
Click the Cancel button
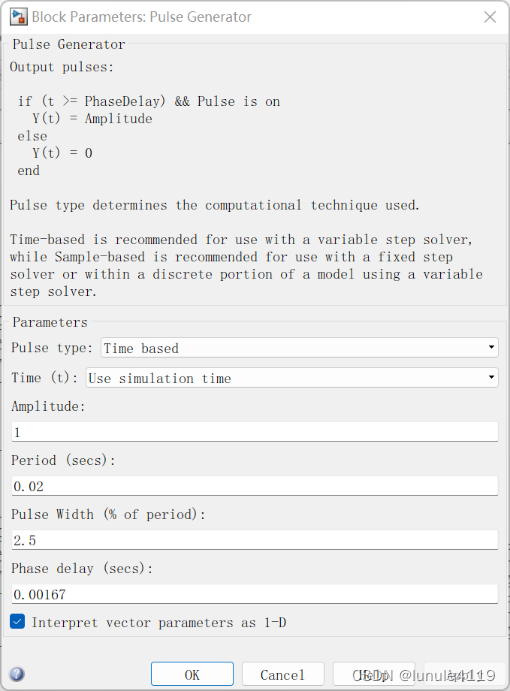tap(283, 674)
